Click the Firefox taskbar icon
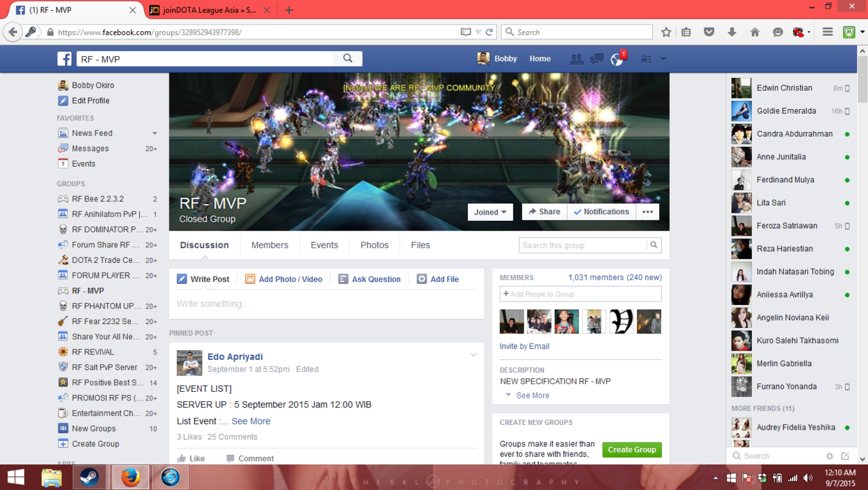Viewport: 868px width, 490px height. [130, 477]
